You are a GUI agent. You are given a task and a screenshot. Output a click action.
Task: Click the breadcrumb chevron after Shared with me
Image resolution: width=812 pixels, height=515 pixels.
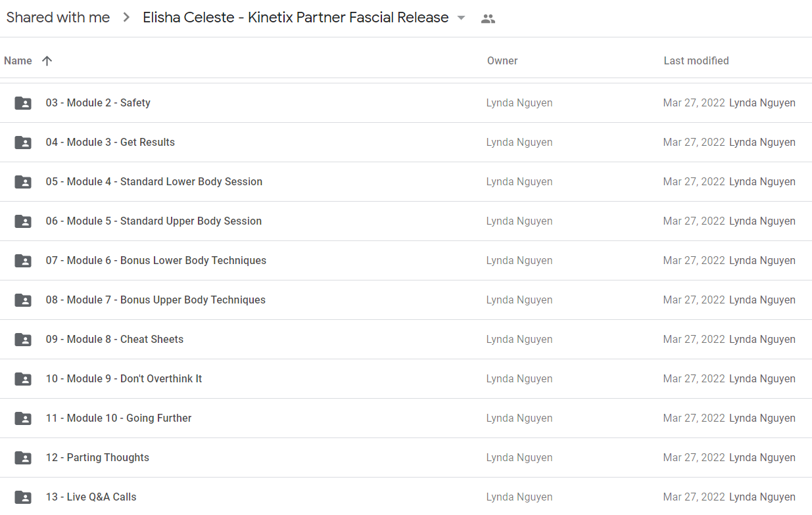(126, 18)
